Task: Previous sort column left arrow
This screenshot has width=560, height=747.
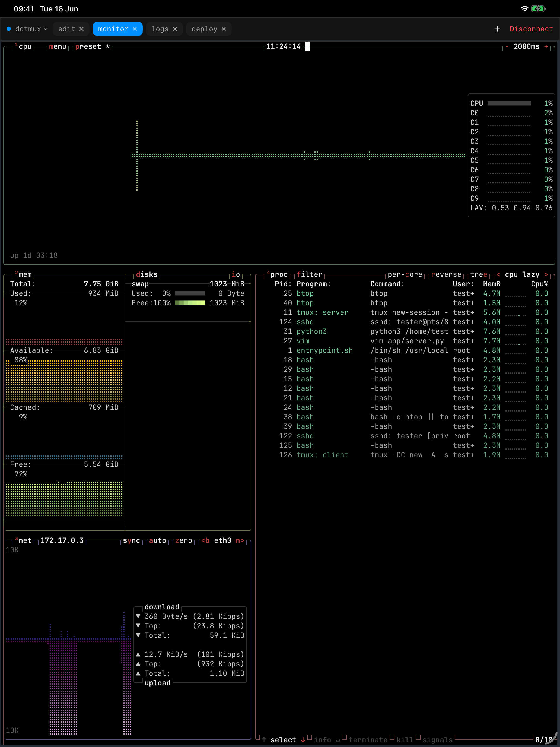Action: (498, 274)
